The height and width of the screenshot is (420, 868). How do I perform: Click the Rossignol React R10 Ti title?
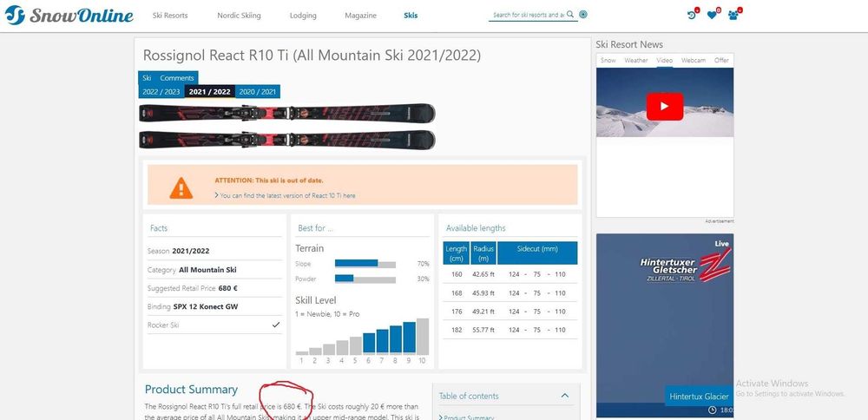pyautogui.click(x=312, y=56)
